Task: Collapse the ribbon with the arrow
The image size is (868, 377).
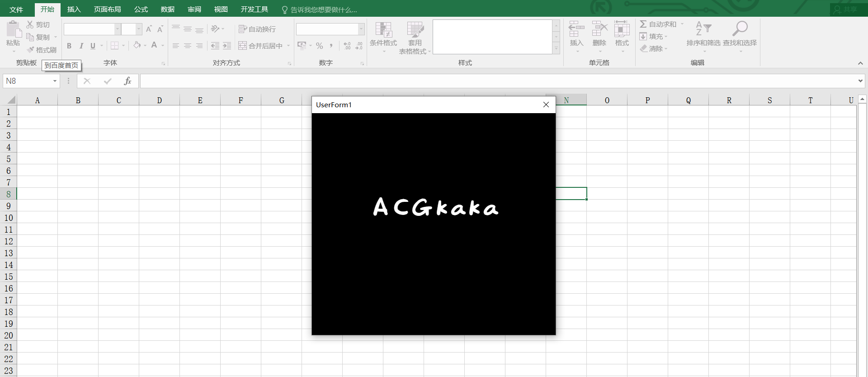Action: click(860, 63)
